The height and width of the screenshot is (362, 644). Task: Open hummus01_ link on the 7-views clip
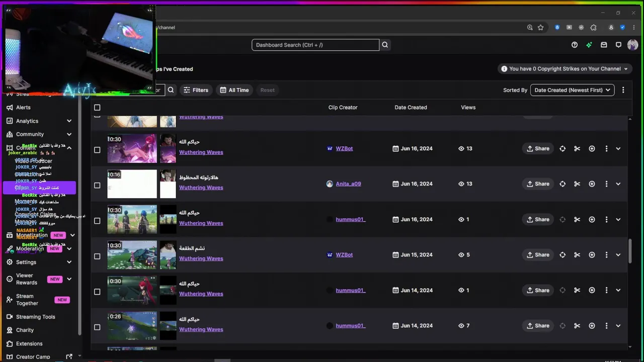pyautogui.click(x=350, y=326)
